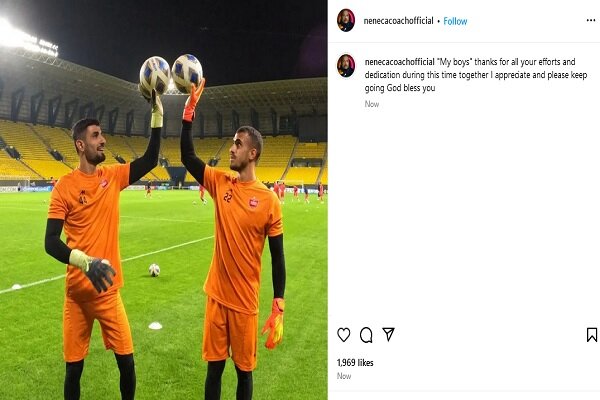Viewport: 600px width, 400px height.
Task: Click the caption text about "My boys"
Action: (476, 75)
